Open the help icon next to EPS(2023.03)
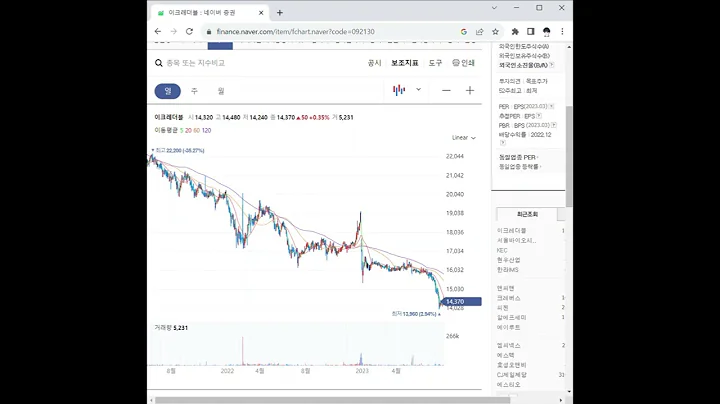Image resolution: width=720 pixels, height=404 pixels. click(x=551, y=107)
